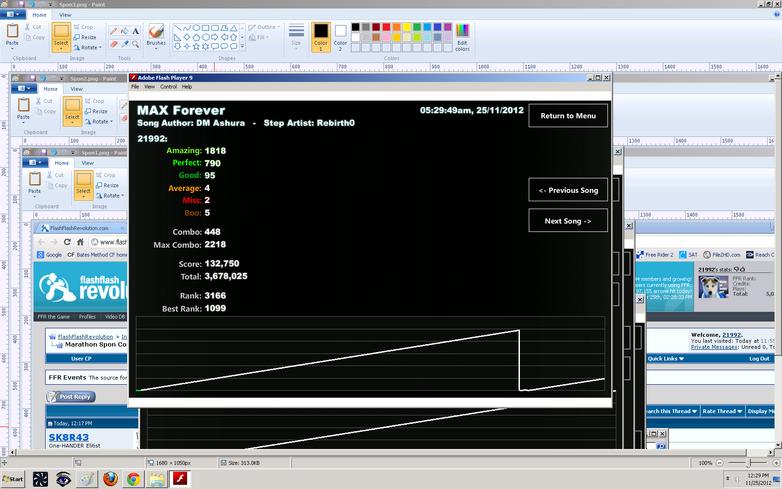Open the Flash Player Control menu
Viewport: 782px width, 489px height.
pyautogui.click(x=169, y=87)
